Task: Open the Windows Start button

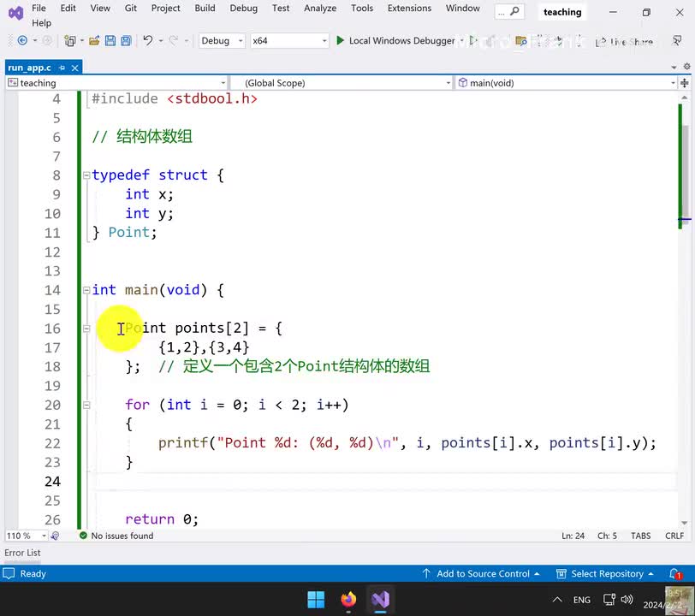Action: (316, 600)
